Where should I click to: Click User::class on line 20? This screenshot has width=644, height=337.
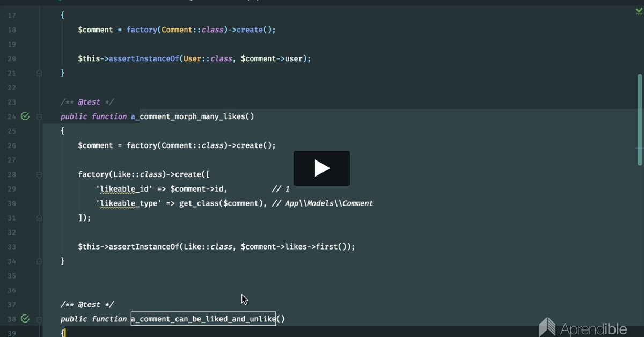208,58
